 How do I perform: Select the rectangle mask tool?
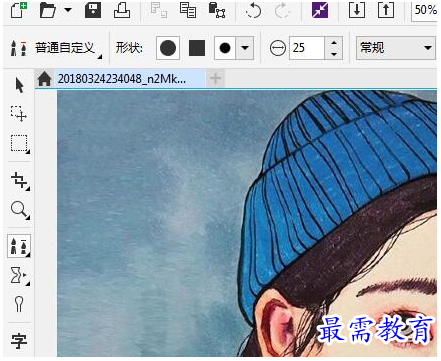click(19, 144)
